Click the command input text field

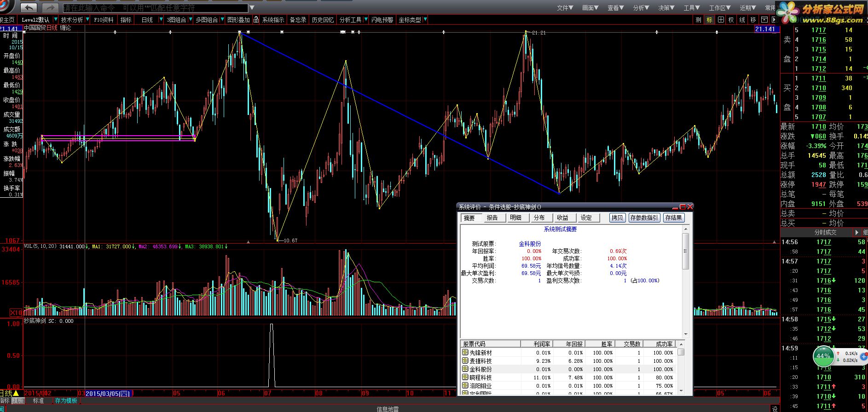(155, 8)
